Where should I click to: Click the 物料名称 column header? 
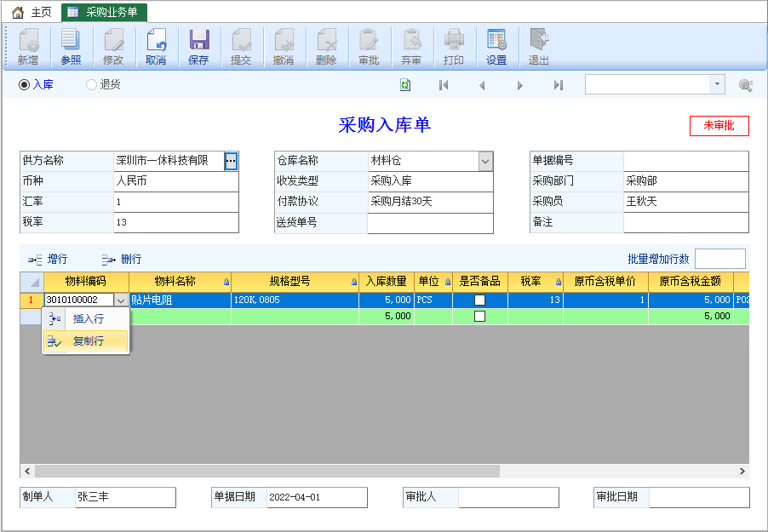click(x=180, y=282)
